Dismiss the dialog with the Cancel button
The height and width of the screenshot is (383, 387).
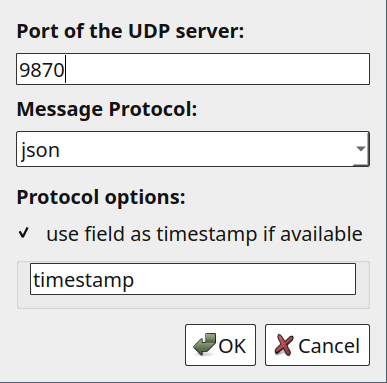317,345
